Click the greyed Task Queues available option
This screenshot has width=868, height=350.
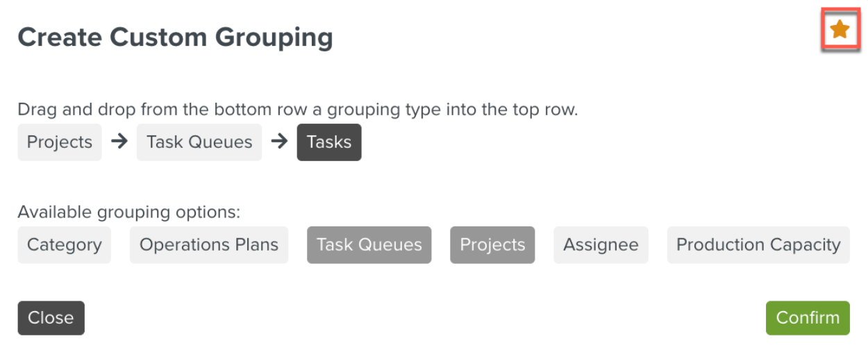pyautogui.click(x=369, y=245)
